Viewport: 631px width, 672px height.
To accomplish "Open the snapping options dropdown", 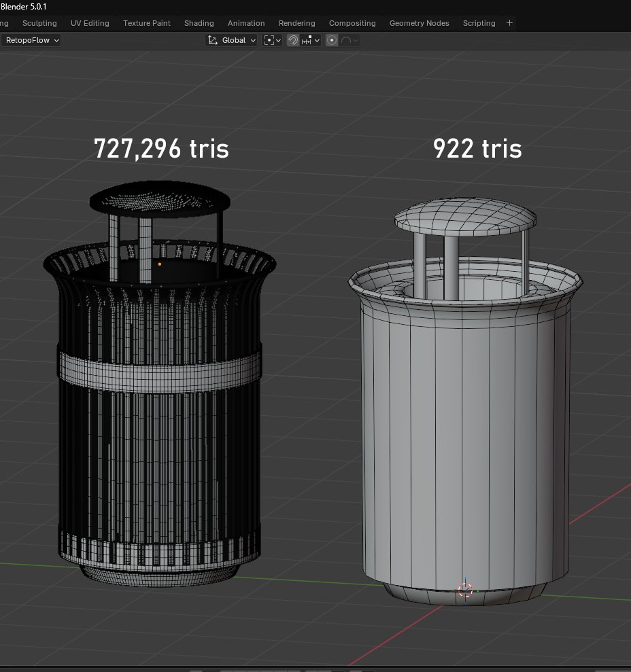I will click(311, 40).
